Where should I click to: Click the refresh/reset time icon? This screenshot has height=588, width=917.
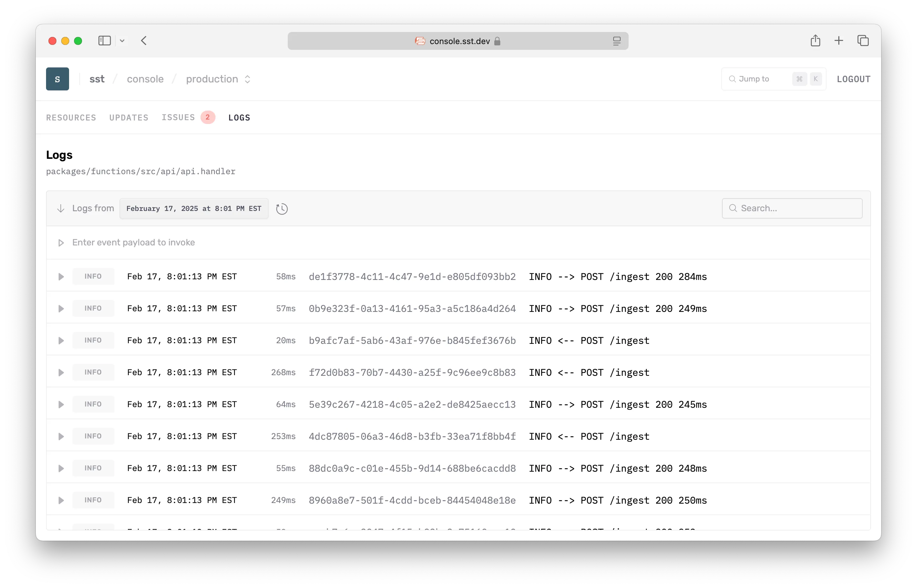point(281,208)
